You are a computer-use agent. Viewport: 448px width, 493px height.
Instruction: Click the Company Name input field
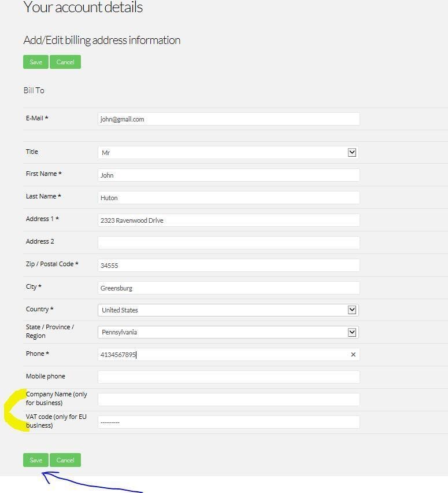click(x=228, y=399)
